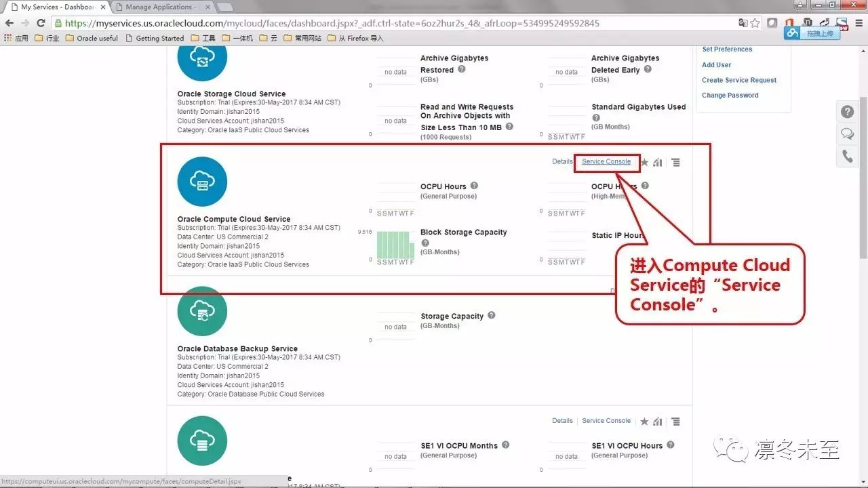Show help for SE1 VI OCPU Hours
This screenshot has height=488, width=868.
670,445
